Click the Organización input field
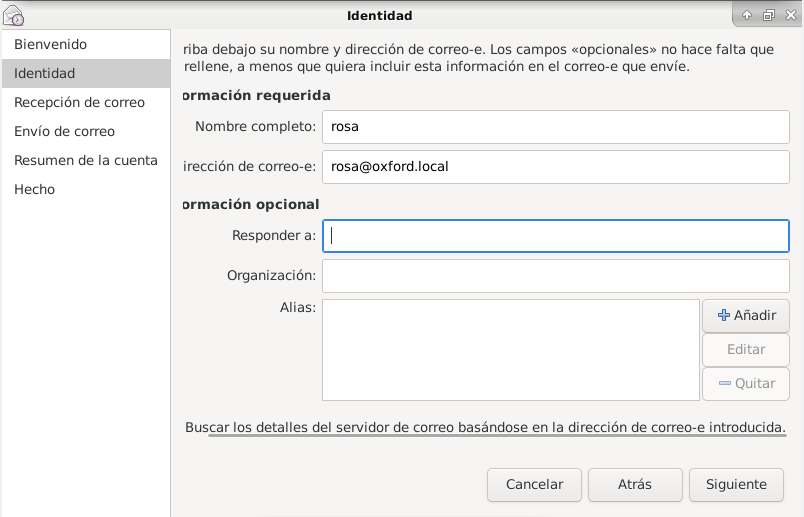Image resolution: width=804 pixels, height=517 pixels. (x=555, y=275)
